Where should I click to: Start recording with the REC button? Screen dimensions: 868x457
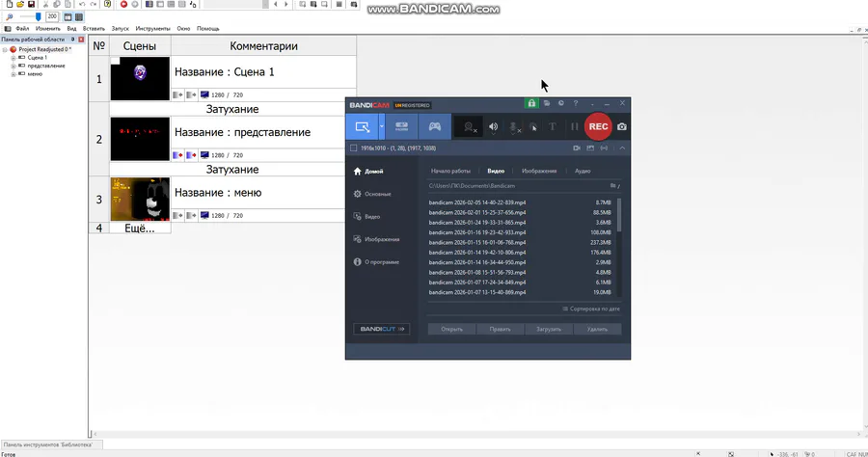click(x=598, y=126)
